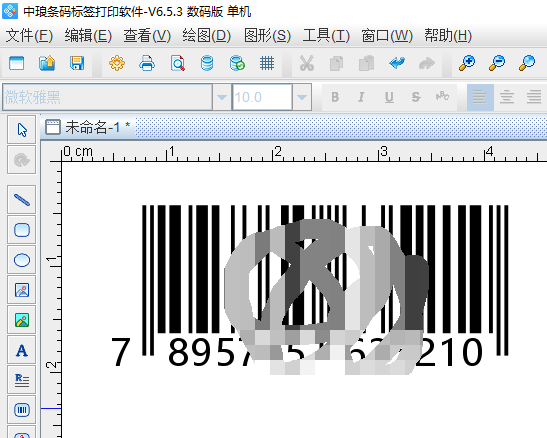Set center text alignment
Screen dimensions: 547x438
(507, 97)
